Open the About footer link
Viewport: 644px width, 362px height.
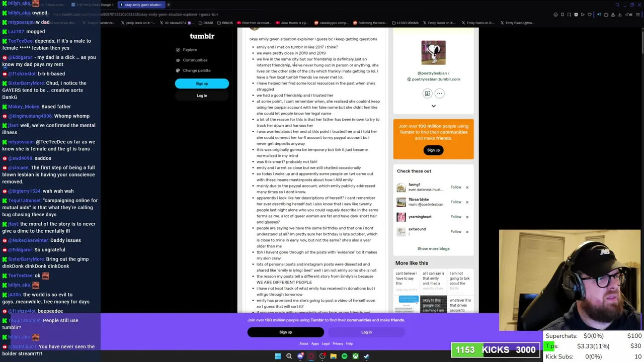click(304, 344)
